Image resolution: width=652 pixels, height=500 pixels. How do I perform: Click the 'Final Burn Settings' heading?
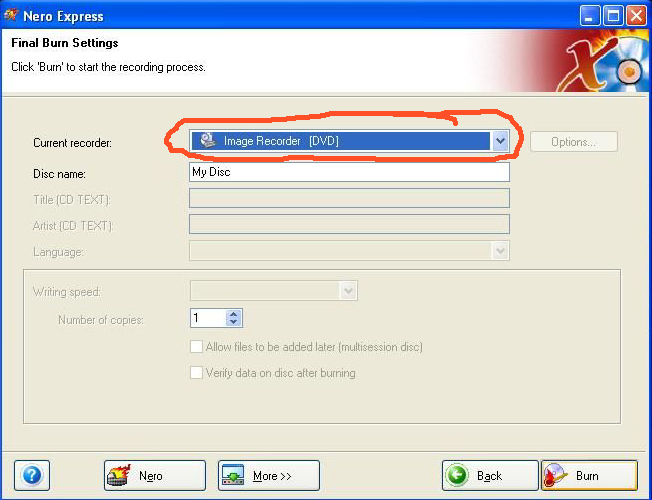(65, 43)
